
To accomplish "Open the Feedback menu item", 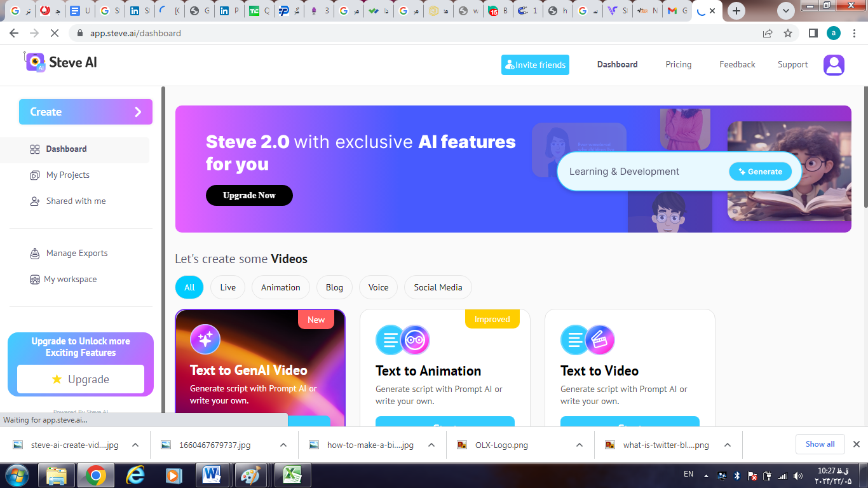I will click(x=737, y=65).
